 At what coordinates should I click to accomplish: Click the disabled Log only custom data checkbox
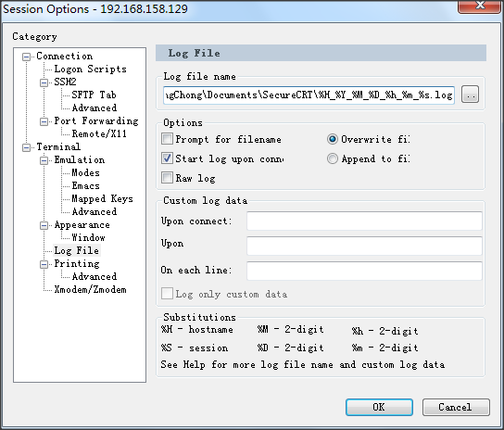[x=167, y=294]
